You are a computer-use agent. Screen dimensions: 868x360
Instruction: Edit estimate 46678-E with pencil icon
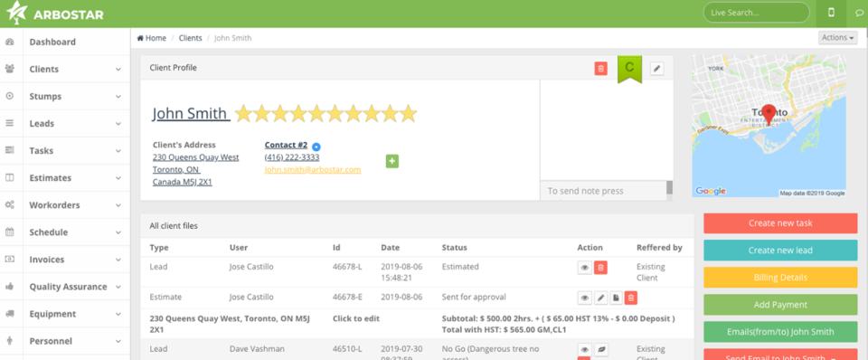coord(600,298)
